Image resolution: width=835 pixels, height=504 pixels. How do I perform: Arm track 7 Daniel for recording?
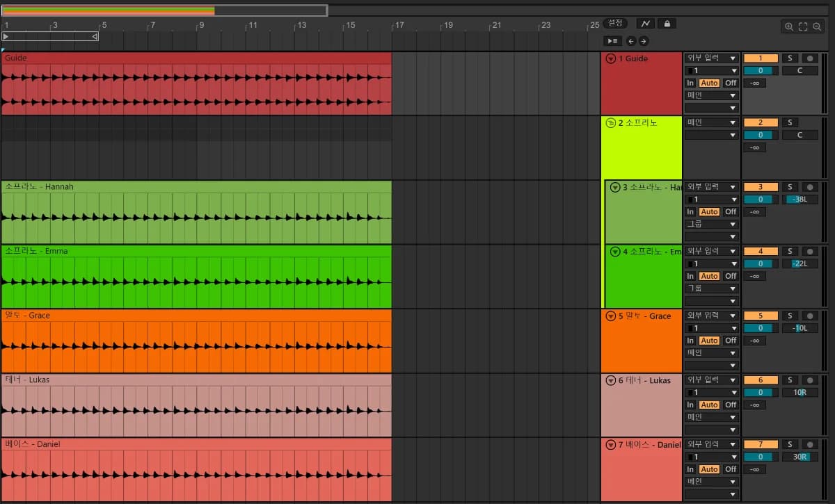809,444
